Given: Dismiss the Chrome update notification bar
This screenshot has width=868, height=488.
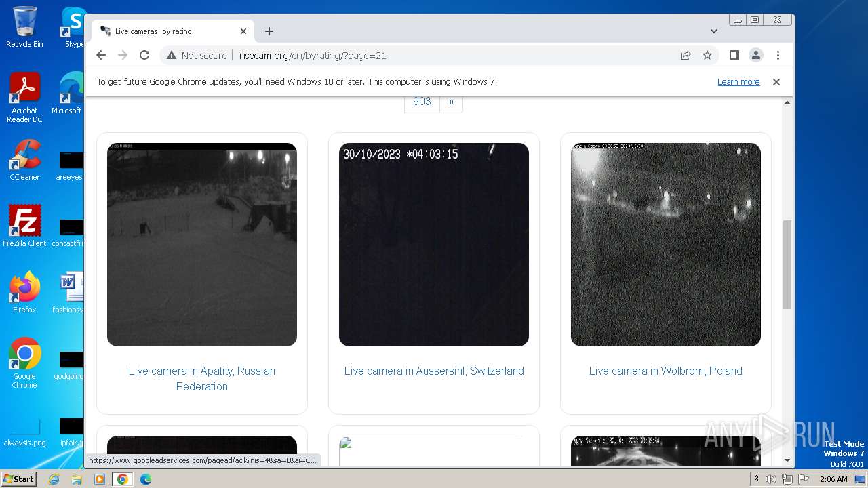Looking at the screenshot, I should (776, 81).
